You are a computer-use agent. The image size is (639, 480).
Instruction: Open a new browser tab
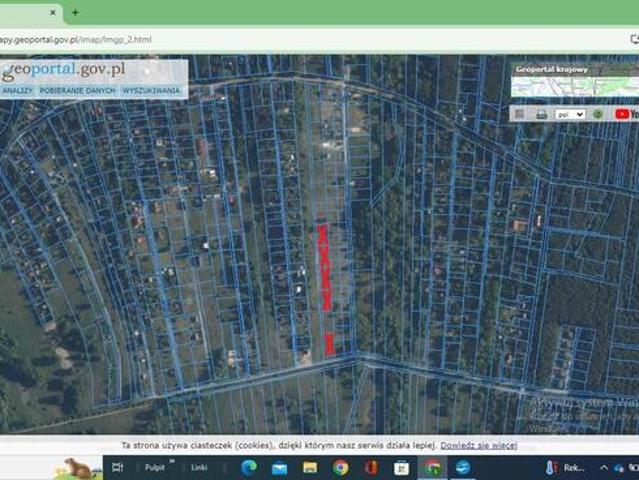pos(75,13)
